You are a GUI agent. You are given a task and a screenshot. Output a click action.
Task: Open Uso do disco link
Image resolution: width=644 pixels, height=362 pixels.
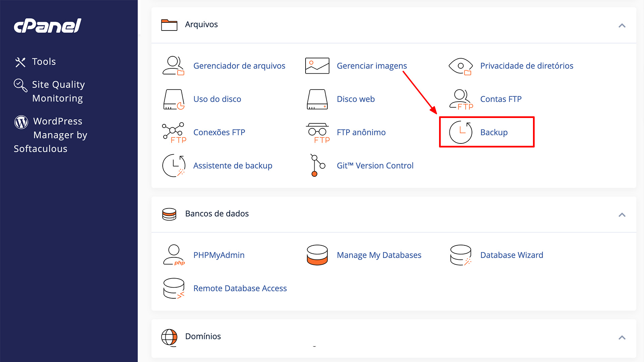217,99
